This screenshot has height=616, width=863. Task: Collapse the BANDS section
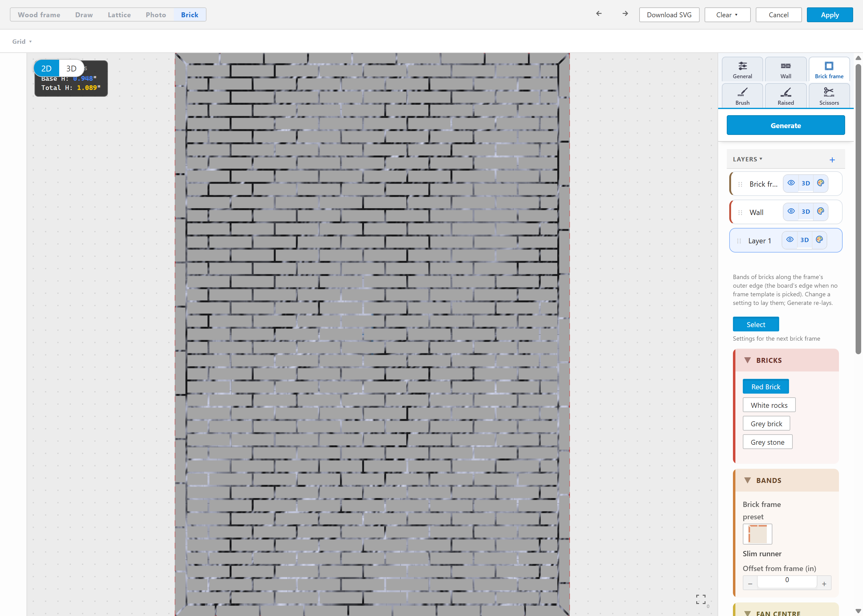[747, 480]
